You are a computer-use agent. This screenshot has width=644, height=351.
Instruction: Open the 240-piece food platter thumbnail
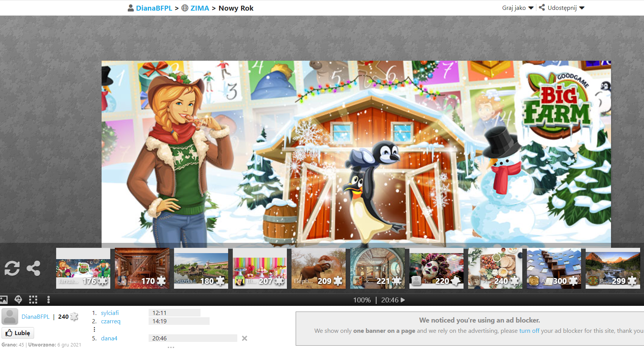coord(495,268)
